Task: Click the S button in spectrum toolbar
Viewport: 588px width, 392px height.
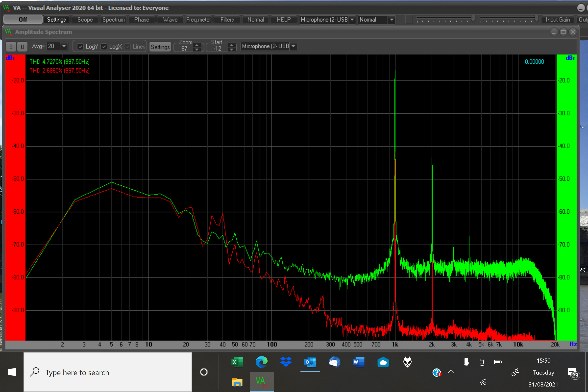Action: pyautogui.click(x=11, y=47)
